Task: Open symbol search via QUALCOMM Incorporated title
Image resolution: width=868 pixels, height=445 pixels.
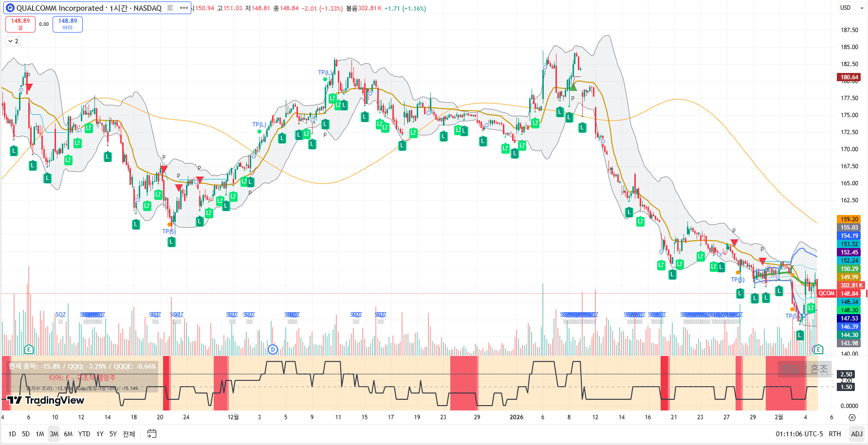Action: click(89, 8)
